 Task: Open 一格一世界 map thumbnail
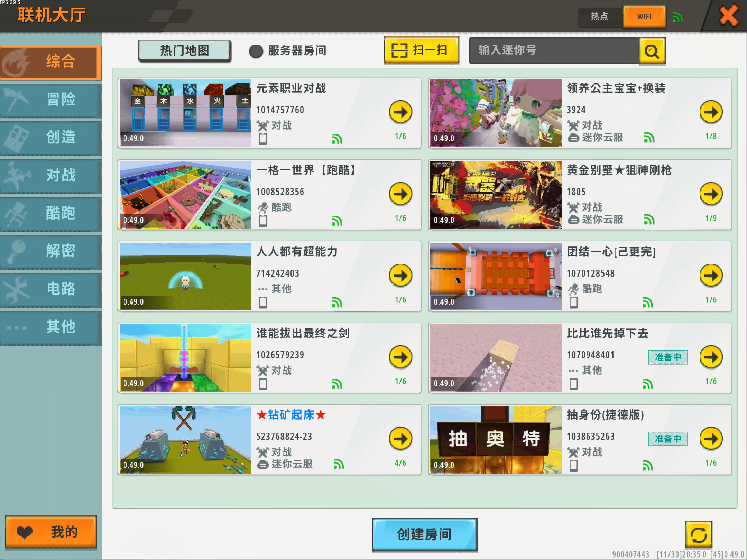click(x=185, y=194)
